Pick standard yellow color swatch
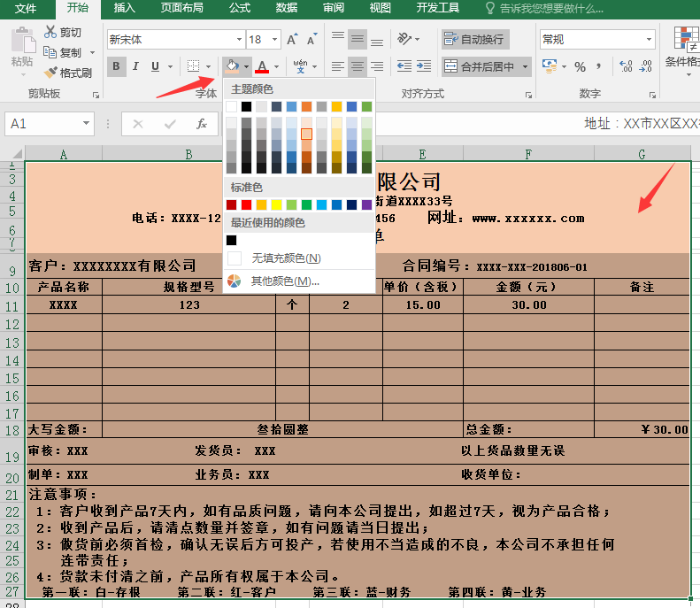Image resolution: width=700 pixels, height=608 pixels. 276,204
